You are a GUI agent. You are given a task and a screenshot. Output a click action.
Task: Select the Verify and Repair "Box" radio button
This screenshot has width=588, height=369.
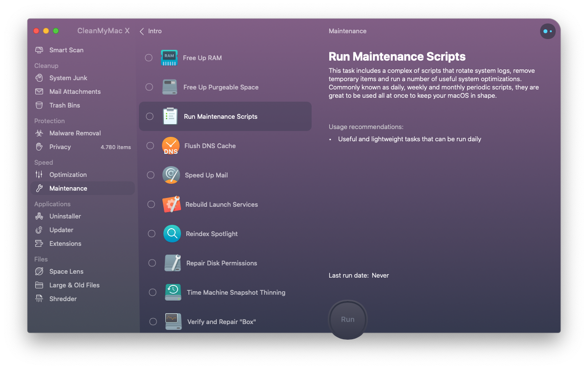tap(153, 322)
